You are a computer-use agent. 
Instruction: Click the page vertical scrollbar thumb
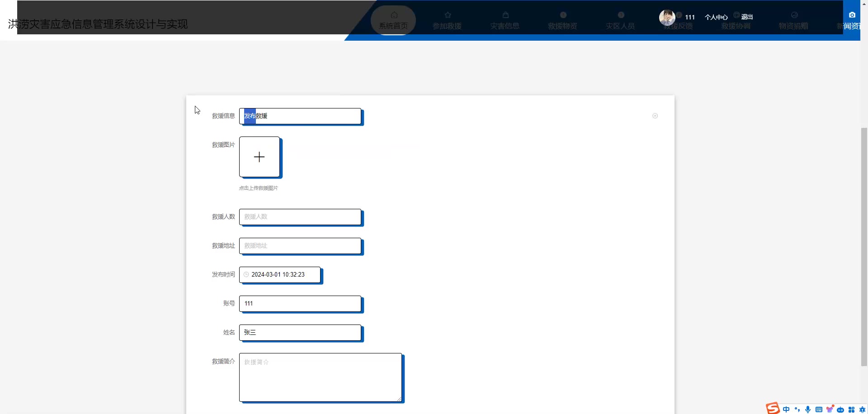point(864,246)
